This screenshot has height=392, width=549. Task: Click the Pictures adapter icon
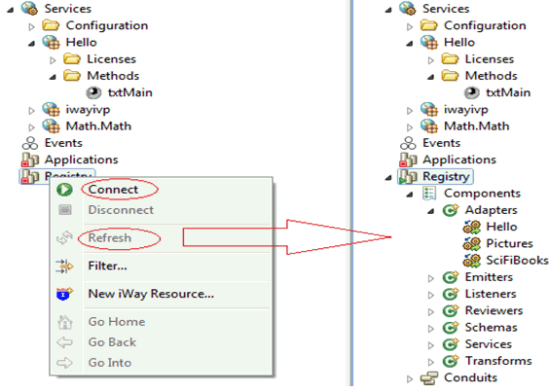coord(472,243)
